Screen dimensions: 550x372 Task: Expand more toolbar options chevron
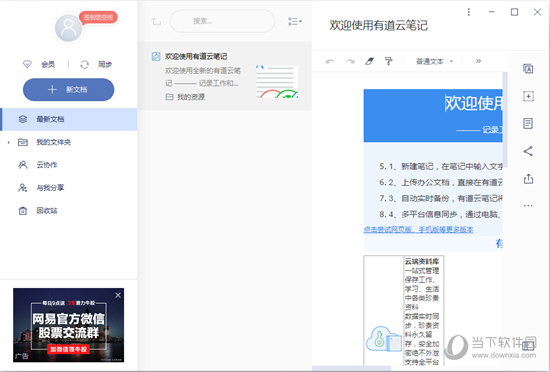[x=478, y=61]
